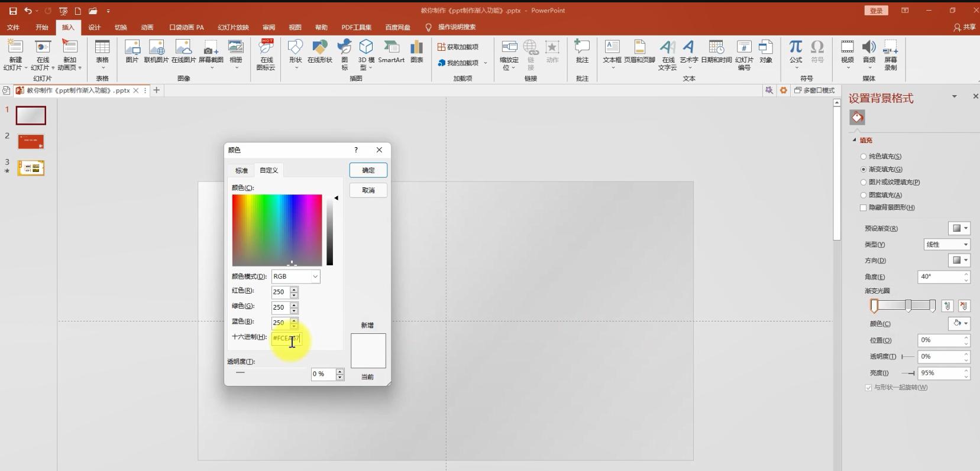
Task: Click 取消 to cancel color dialog
Action: coord(368,190)
